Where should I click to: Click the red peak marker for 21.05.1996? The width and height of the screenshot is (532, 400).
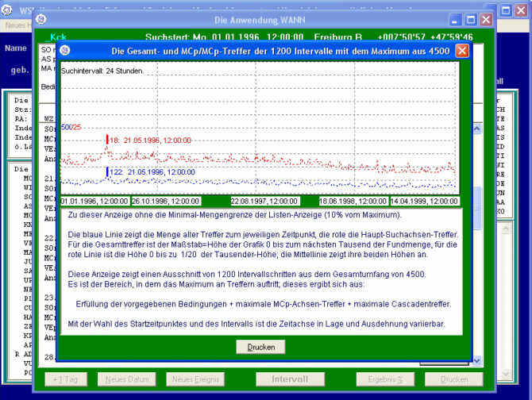(107, 140)
